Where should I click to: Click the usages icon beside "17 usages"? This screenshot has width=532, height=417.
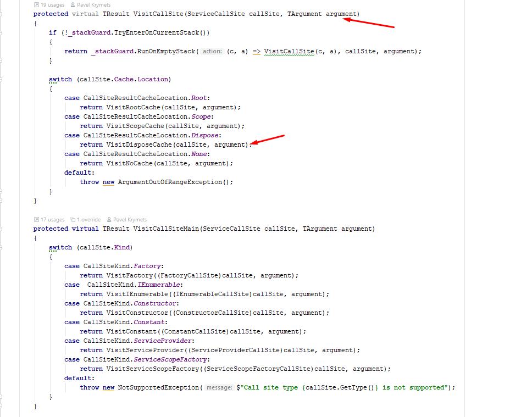click(x=36, y=220)
